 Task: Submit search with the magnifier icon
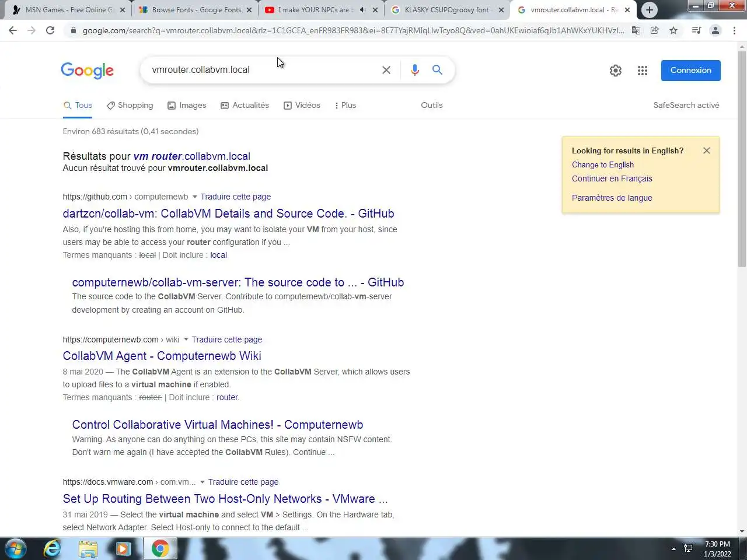pos(437,70)
